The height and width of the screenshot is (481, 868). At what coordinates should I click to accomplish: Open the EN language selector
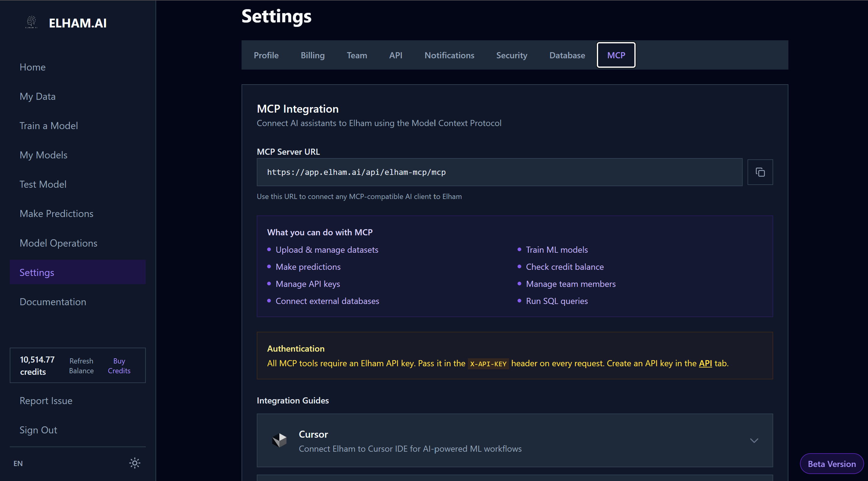click(x=18, y=464)
